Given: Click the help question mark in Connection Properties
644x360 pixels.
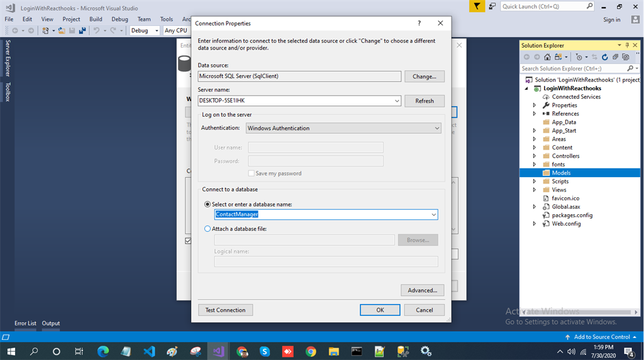Looking at the screenshot, I should click(419, 23).
